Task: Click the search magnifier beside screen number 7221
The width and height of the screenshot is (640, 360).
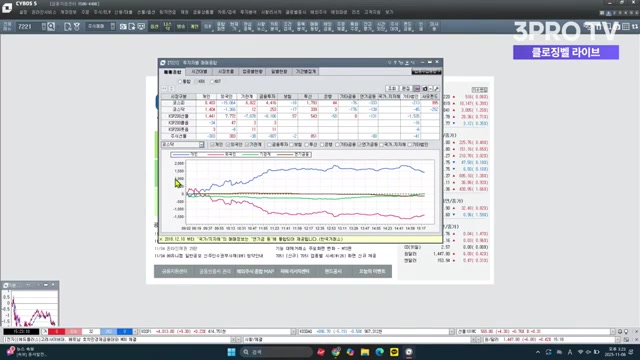Action: 51,27
